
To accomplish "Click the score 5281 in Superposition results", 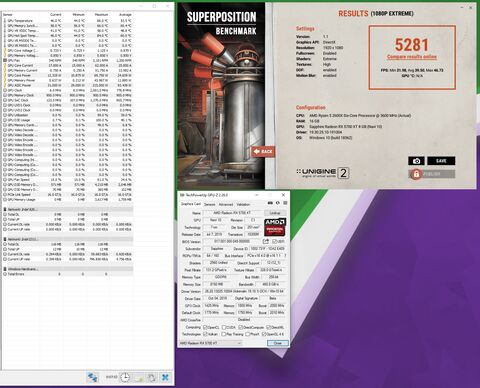I will pos(412,45).
